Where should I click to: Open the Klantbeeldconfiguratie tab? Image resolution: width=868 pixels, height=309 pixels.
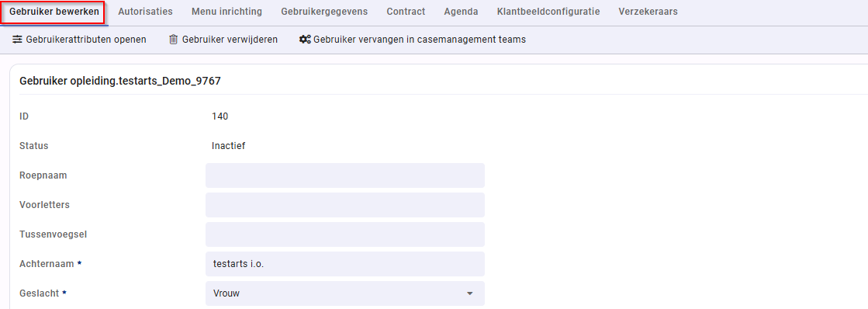coord(548,12)
